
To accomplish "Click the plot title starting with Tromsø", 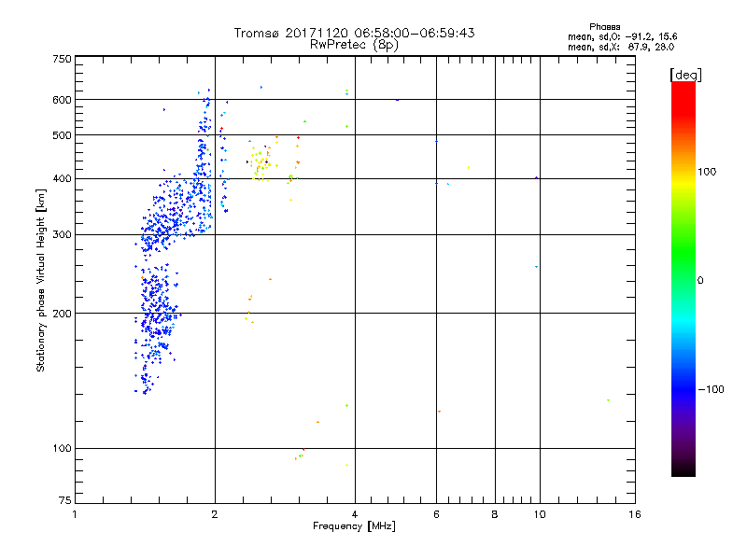I will (354, 33).
